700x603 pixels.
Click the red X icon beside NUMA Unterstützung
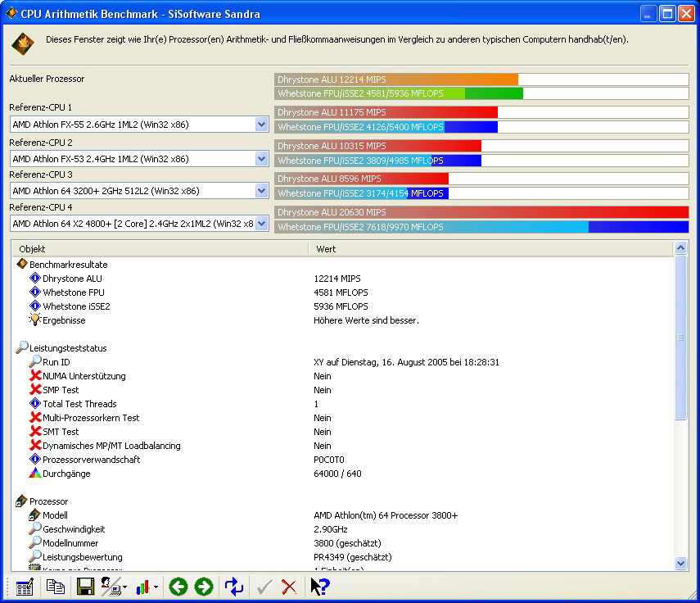[35, 376]
